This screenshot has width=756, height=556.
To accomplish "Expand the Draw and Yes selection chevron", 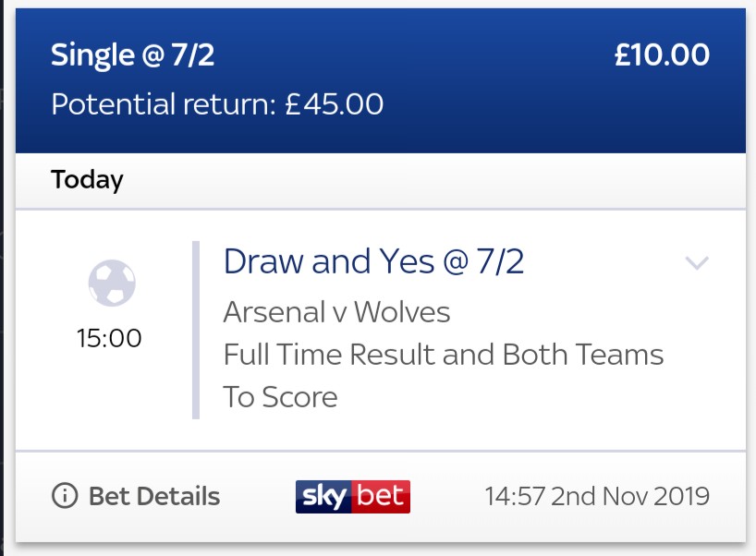I will (x=697, y=262).
